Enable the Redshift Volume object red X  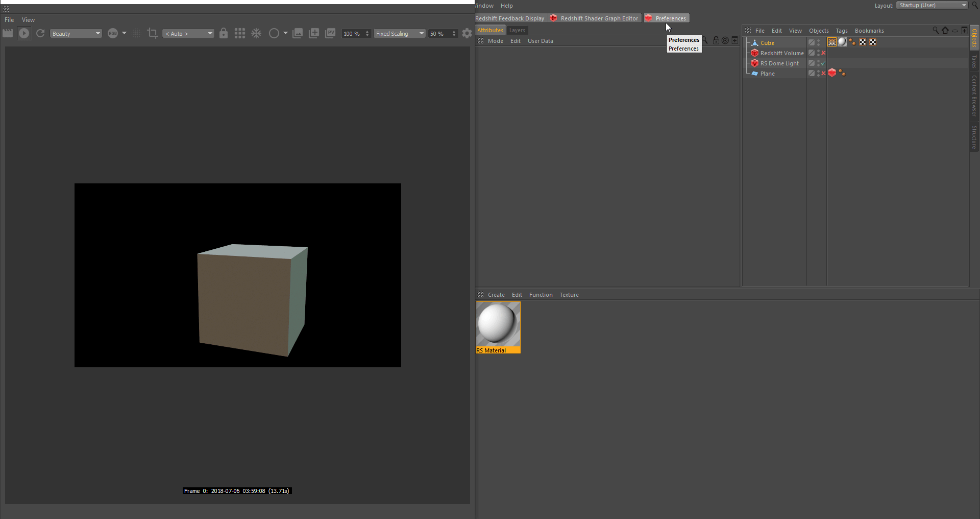click(823, 53)
